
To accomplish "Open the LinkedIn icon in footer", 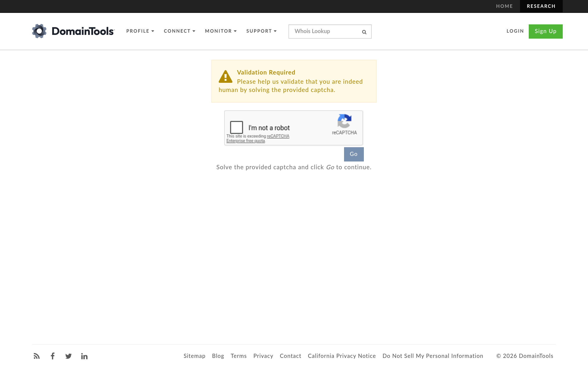I will (x=84, y=356).
